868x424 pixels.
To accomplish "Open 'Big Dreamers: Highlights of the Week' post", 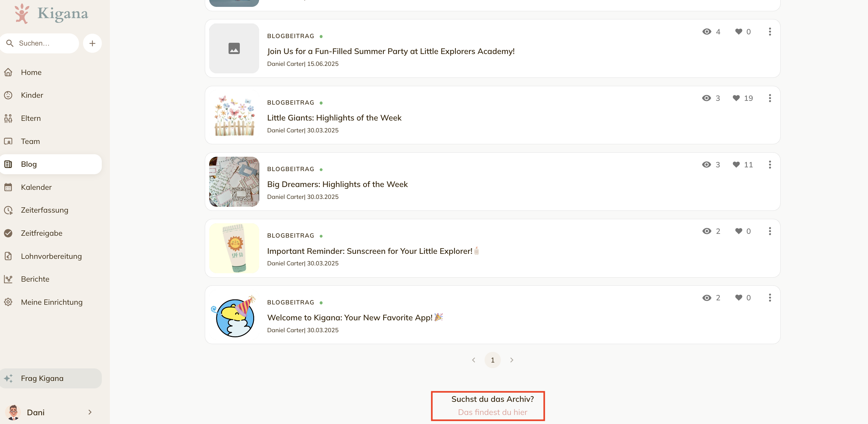I will point(337,184).
